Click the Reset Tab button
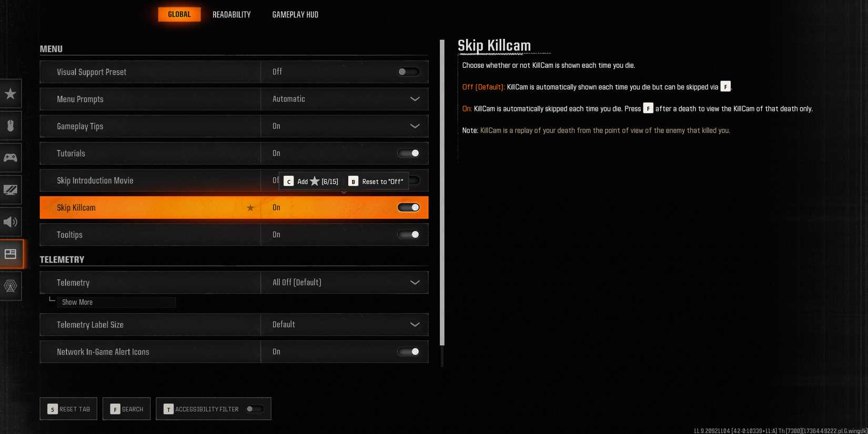Image resolution: width=868 pixels, height=434 pixels. pyautogui.click(x=68, y=409)
